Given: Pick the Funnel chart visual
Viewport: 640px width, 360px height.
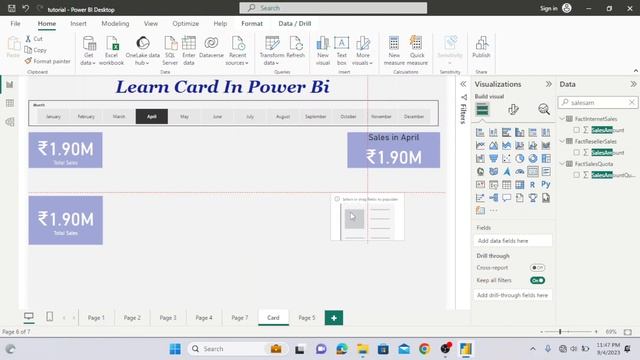Looking at the screenshot, I should pos(493,158).
